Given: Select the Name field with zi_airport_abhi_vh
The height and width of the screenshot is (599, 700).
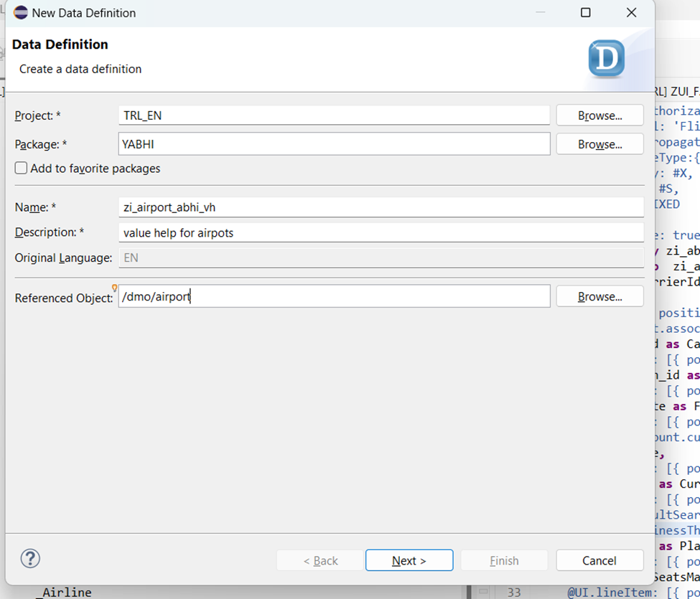Looking at the screenshot, I should pyautogui.click(x=381, y=207).
